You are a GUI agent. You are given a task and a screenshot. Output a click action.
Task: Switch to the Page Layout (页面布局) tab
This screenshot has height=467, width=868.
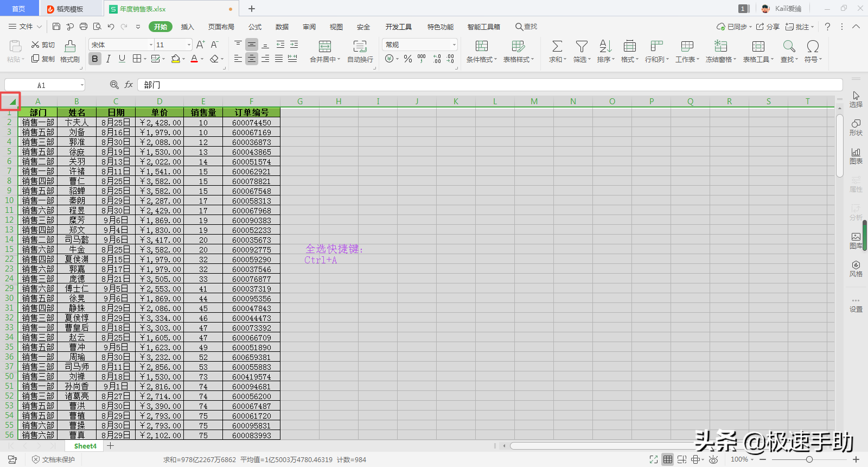pos(221,27)
